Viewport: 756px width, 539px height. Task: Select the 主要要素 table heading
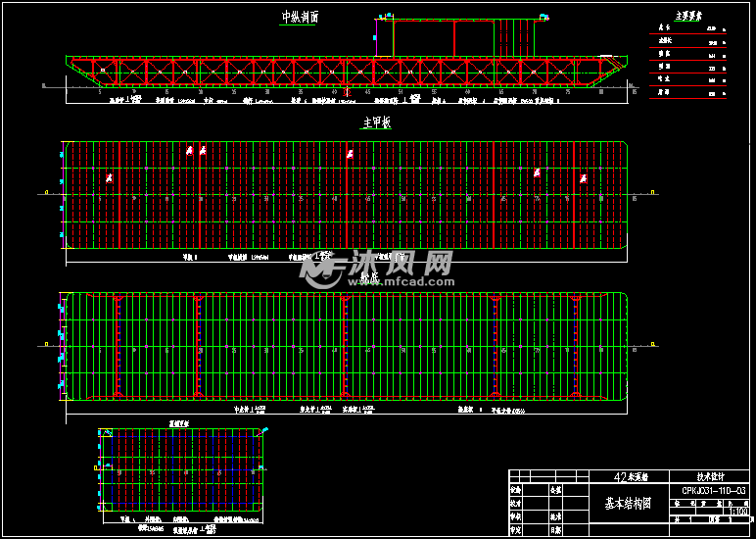(690, 17)
